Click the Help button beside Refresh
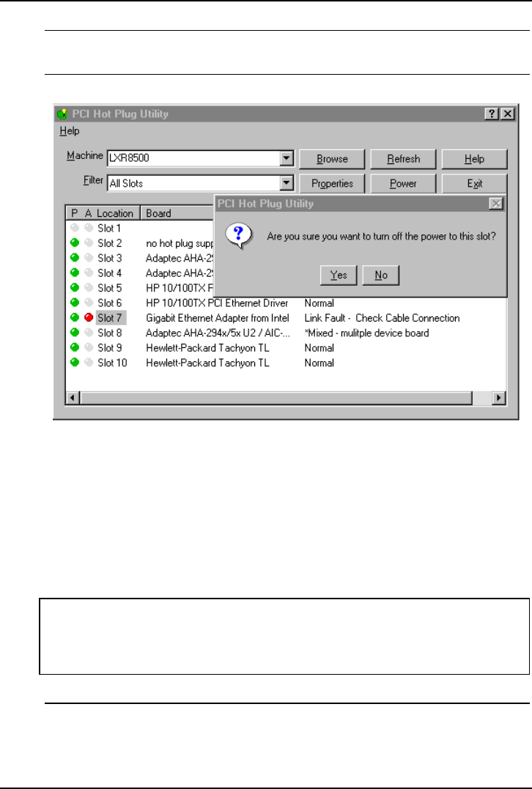 [474, 159]
